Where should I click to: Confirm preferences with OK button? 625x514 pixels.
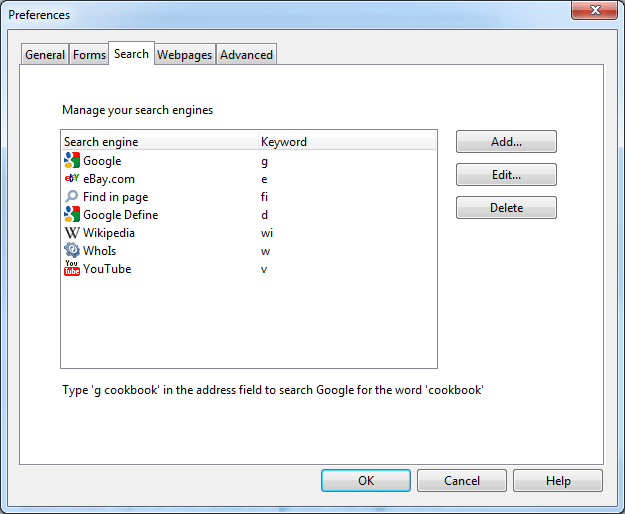point(366,481)
